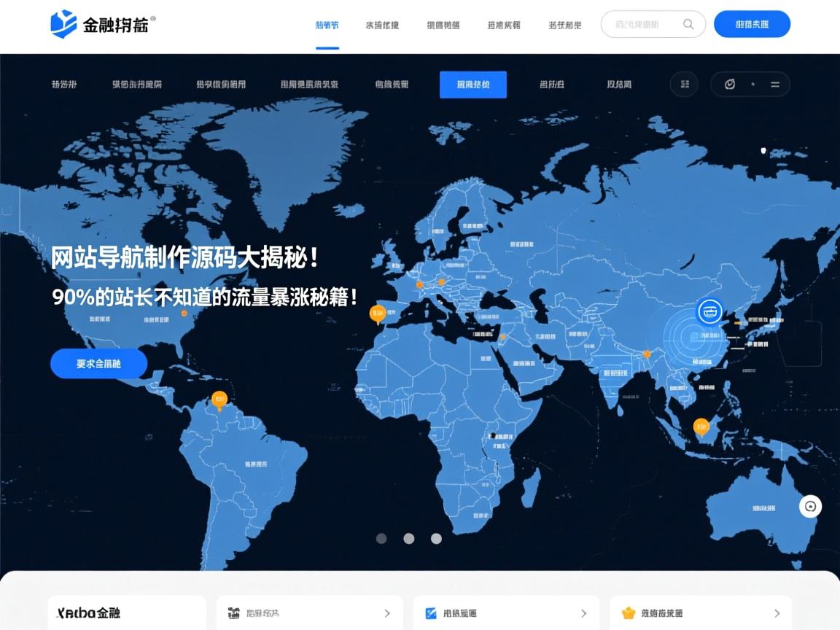Select the highlighted blue item in the dark navbar
Image resolution: width=840 pixels, height=630 pixels.
[473, 84]
